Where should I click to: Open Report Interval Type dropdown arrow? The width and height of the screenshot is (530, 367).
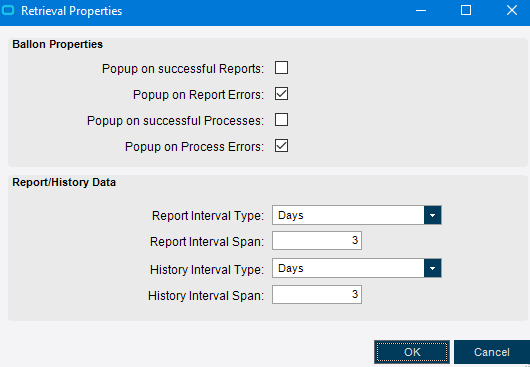tap(432, 215)
